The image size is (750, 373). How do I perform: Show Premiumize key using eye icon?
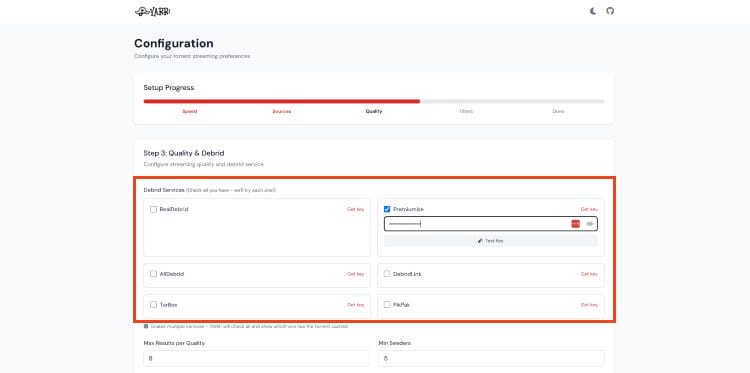(590, 224)
